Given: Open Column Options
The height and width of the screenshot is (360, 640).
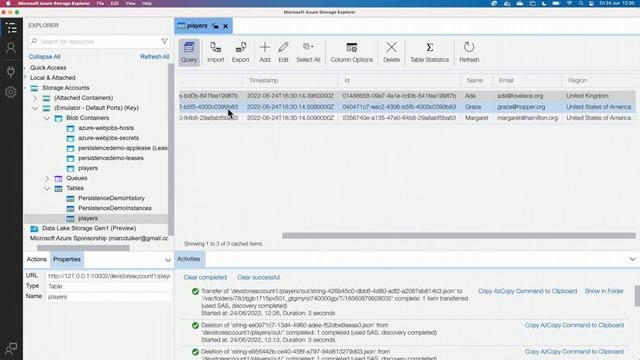Looking at the screenshot, I should click(351, 53).
